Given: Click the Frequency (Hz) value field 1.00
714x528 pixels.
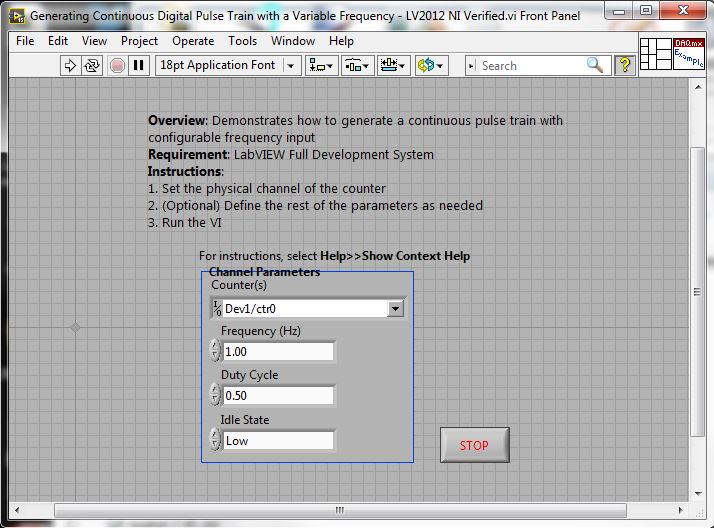Looking at the screenshot, I should (x=278, y=351).
